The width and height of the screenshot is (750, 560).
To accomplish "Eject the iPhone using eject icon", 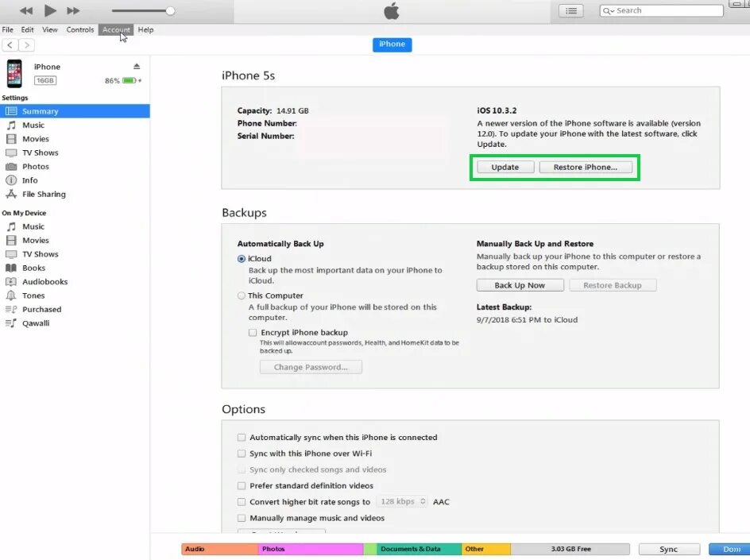I will click(x=137, y=67).
